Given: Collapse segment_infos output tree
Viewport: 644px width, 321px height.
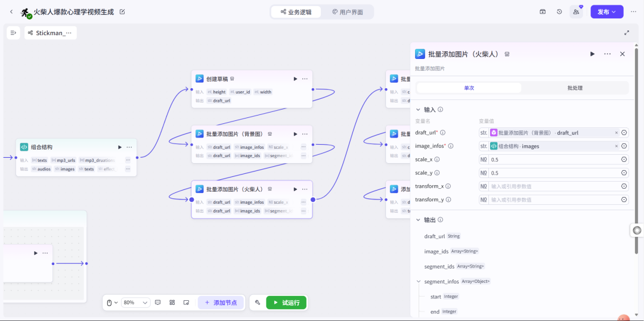Looking at the screenshot, I should point(419,281).
